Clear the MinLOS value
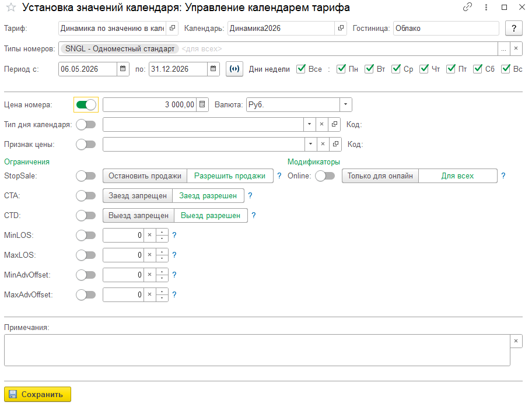This screenshot has height=407, width=532. [x=149, y=235]
